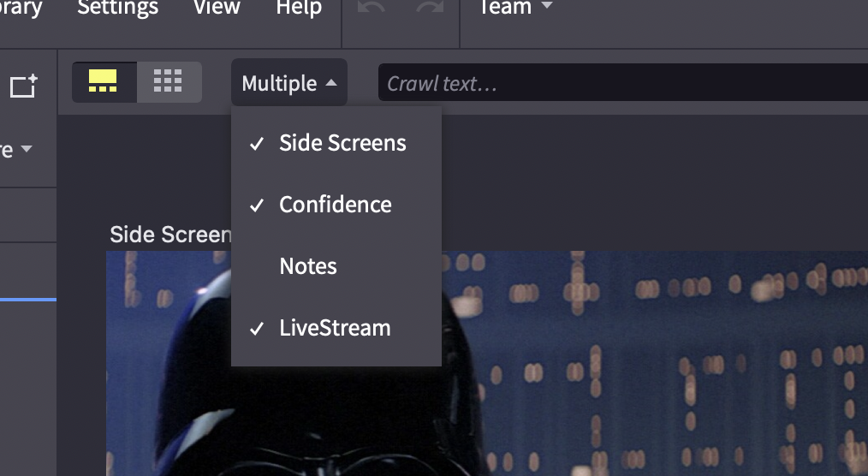Click the Redo arrow icon
868x476 pixels.
coord(430,8)
